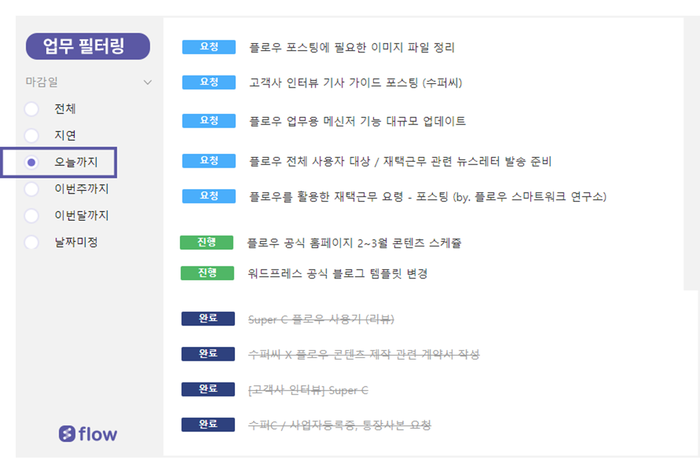
Task: Collapse the 마감일 section chevron
Action: pos(148,82)
